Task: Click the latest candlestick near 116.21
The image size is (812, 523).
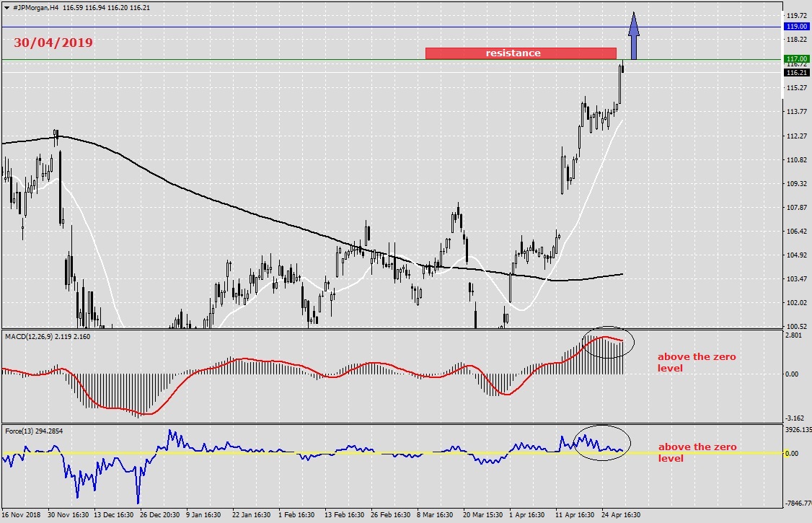Action: [x=622, y=67]
